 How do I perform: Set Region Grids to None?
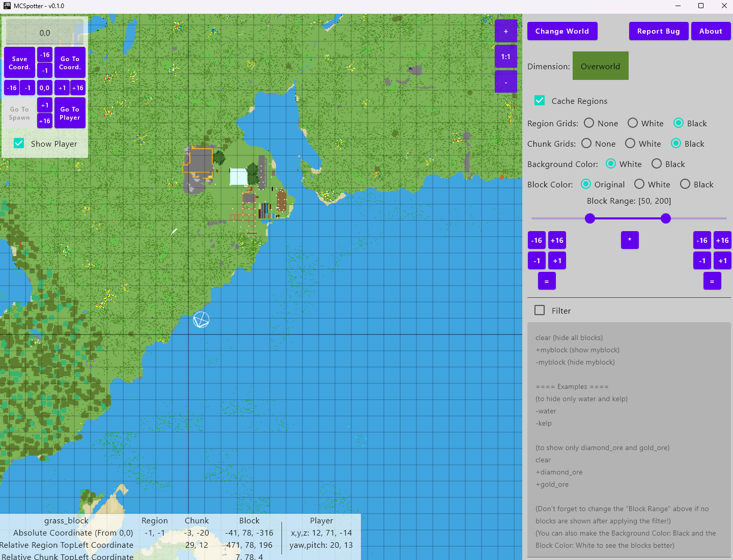pos(589,123)
